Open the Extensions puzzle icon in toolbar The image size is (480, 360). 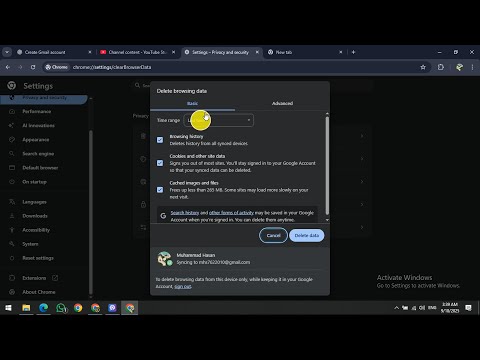click(441, 67)
